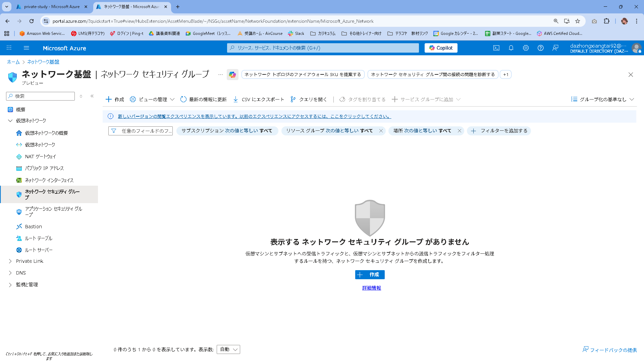The height and width of the screenshot is (362, 644).
Task: Open Azure Cloud Shell icon
Action: 496,48
